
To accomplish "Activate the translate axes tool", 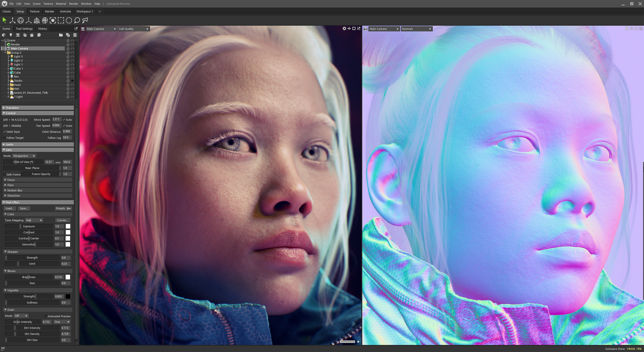I will [x=12, y=20].
